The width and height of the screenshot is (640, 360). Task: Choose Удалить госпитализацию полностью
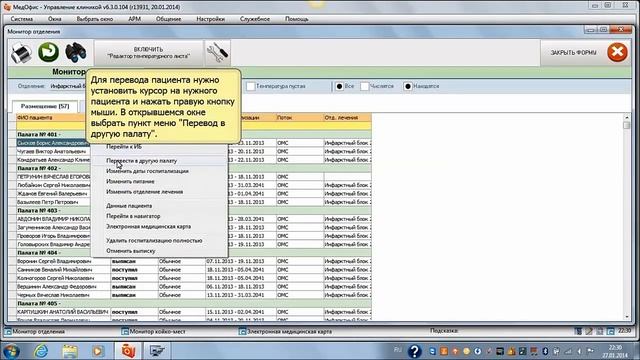pos(159,240)
